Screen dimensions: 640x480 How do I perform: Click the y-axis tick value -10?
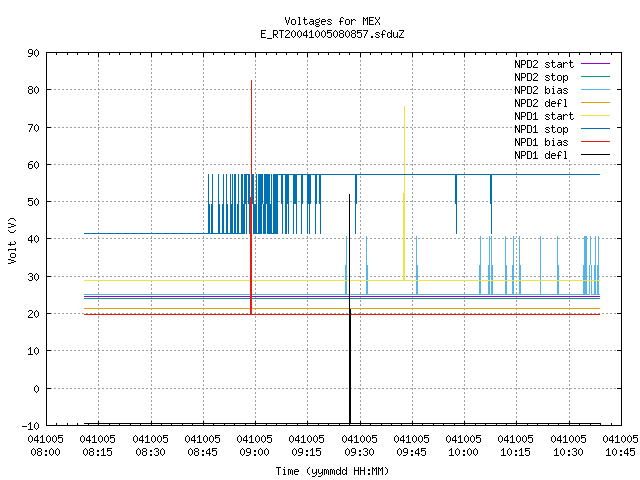coord(31,426)
